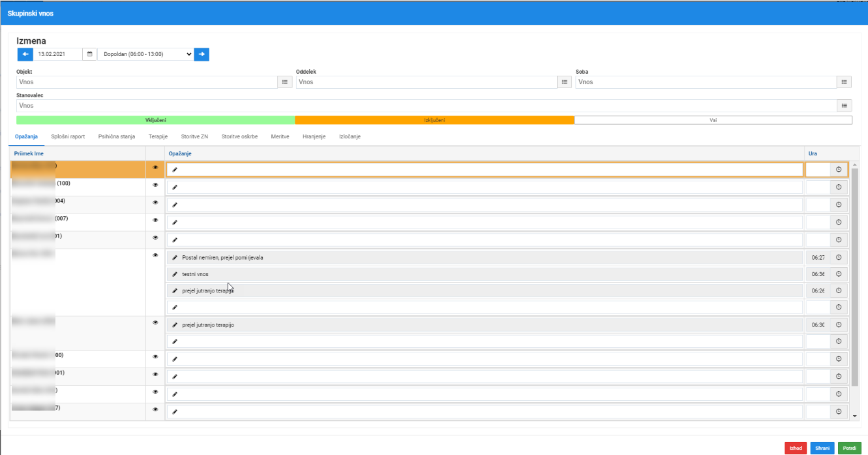The height and width of the screenshot is (455, 868).
Task: Open the Storitve oskrbe tab
Action: click(x=239, y=136)
